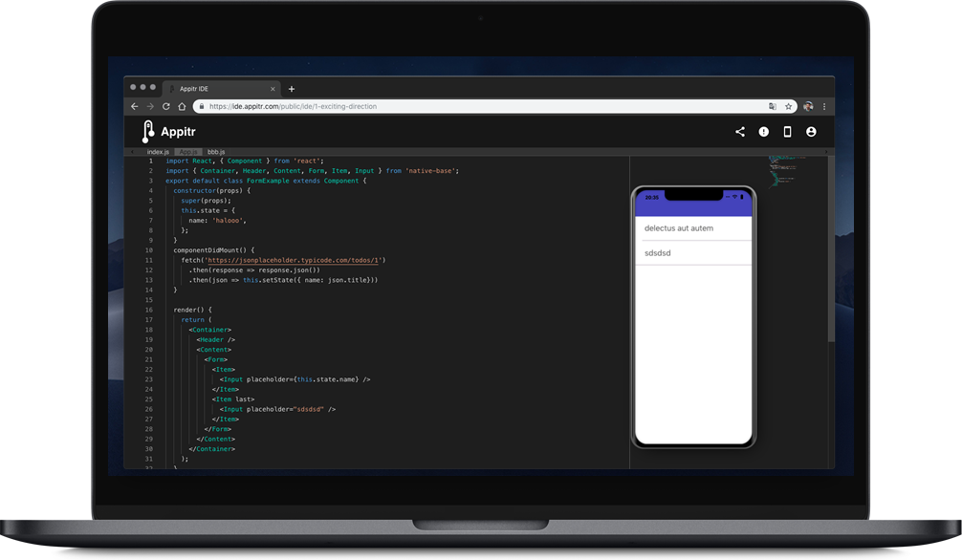Click 'placeholder={this.state.name}' Input line

click(x=295, y=379)
